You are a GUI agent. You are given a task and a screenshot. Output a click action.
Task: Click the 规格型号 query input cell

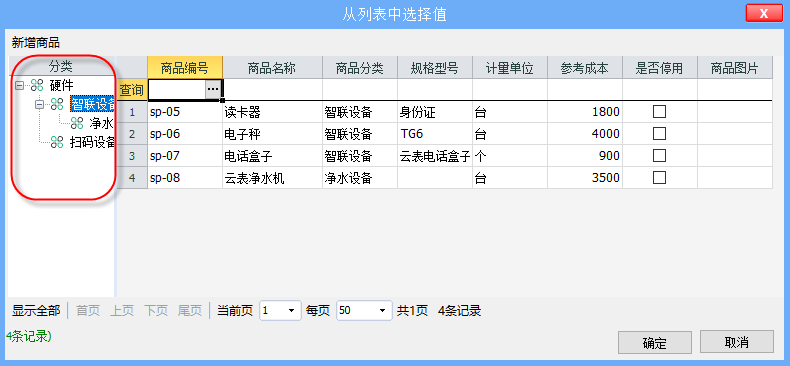[x=435, y=90]
